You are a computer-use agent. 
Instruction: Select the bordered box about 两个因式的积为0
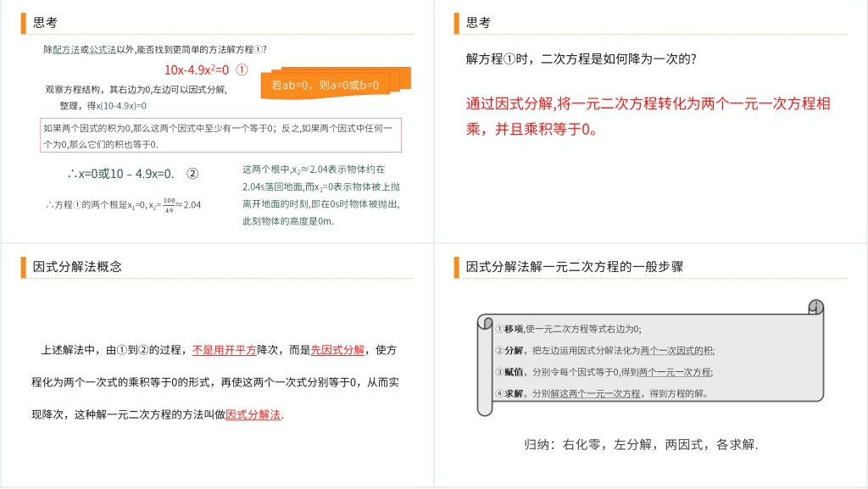click(x=220, y=136)
